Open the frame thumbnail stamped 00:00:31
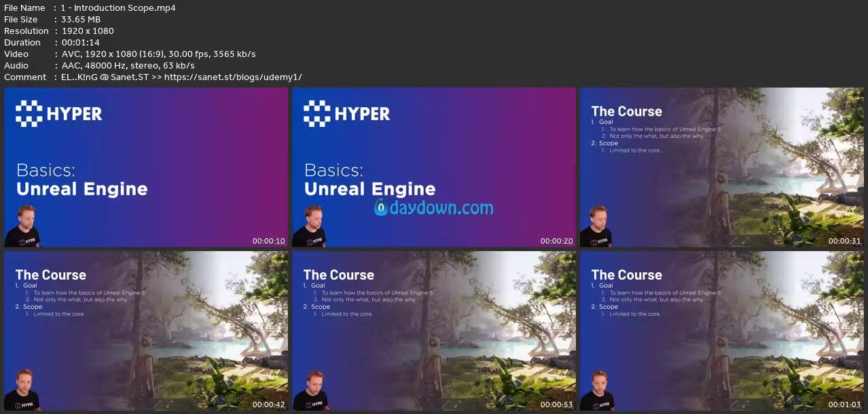Viewport: 868px width, 414px height. click(722, 168)
